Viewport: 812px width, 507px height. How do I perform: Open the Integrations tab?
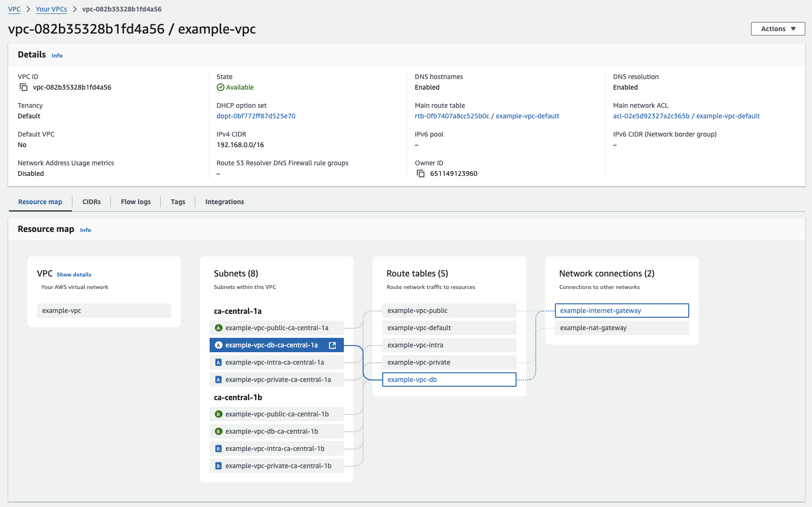tap(224, 202)
